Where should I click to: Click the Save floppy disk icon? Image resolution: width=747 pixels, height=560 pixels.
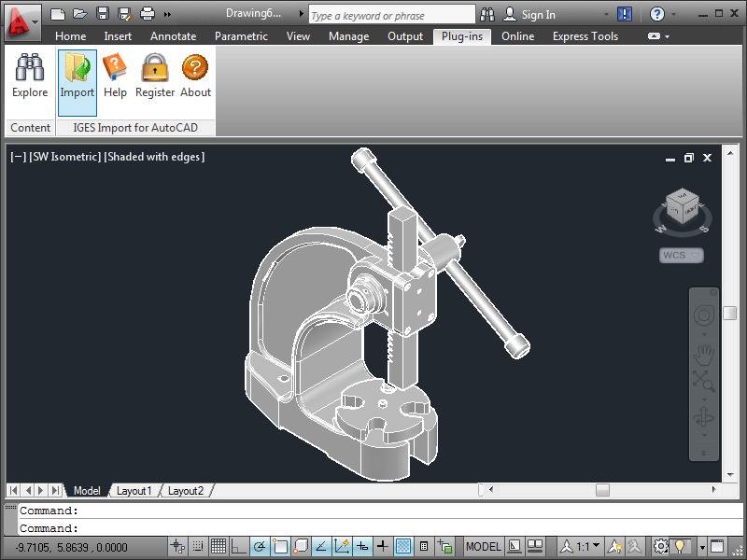point(103,13)
